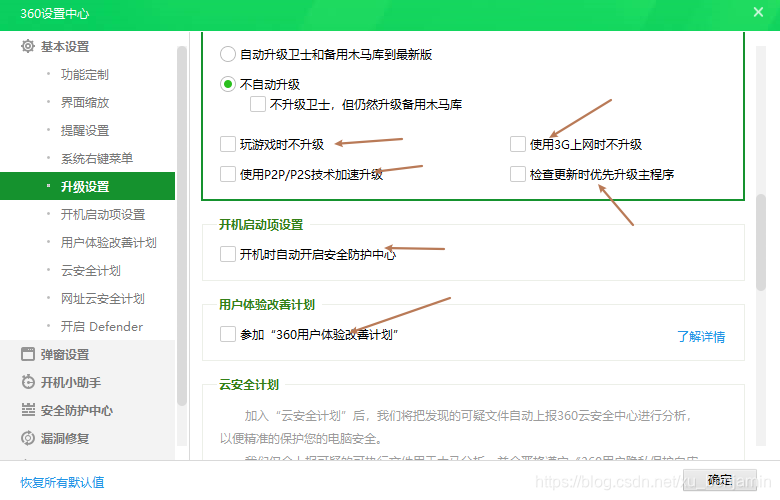Open 功能定制 in the sidebar
This screenshot has height=500, width=780.
pyautogui.click(x=85, y=75)
